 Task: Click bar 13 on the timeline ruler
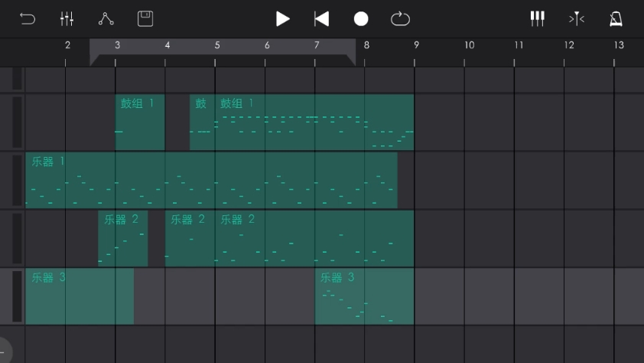[x=619, y=45]
